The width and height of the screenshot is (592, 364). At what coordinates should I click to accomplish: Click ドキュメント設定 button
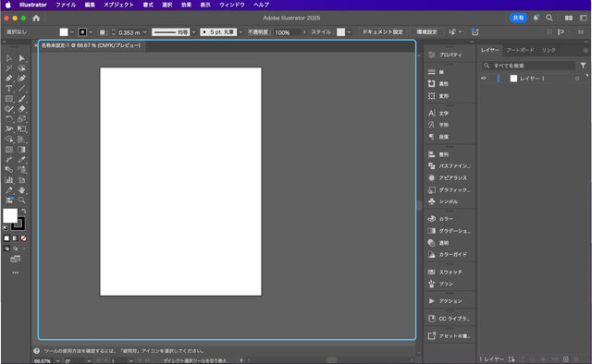point(382,32)
